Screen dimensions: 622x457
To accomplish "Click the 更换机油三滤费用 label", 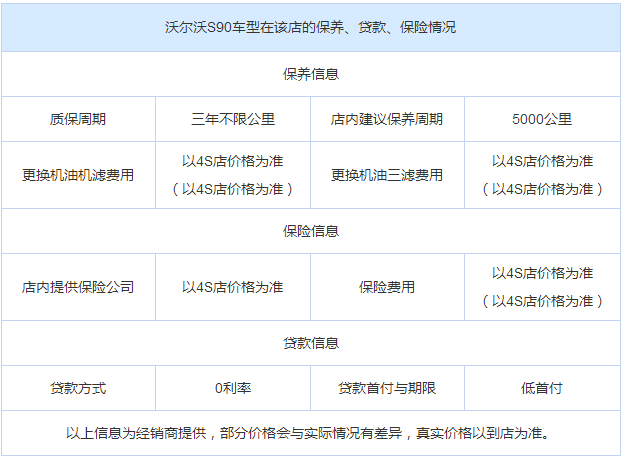I will (387, 175).
